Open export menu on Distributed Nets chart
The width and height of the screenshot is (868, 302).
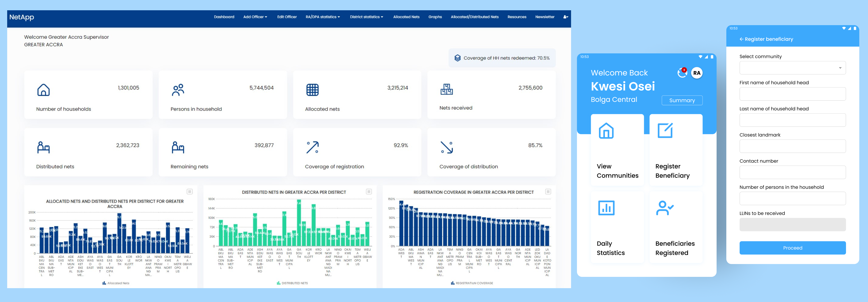(368, 191)
